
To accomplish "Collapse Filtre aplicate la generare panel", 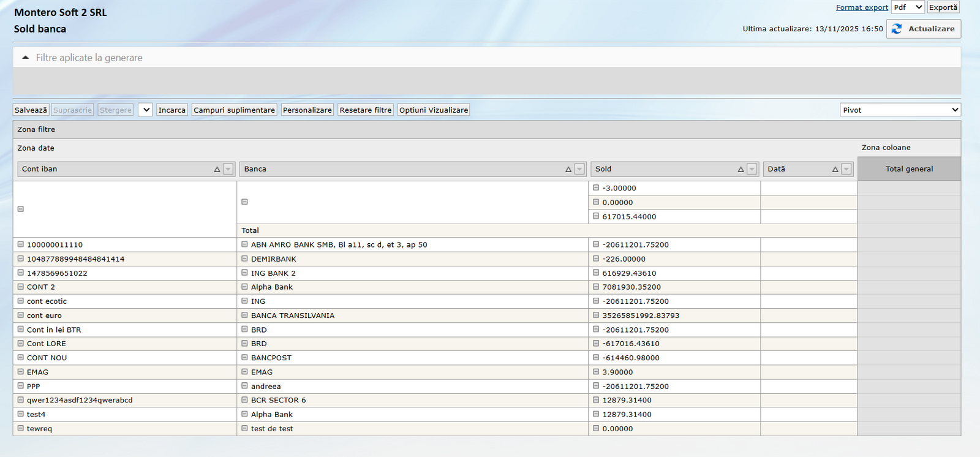I will tap(26, 58).
